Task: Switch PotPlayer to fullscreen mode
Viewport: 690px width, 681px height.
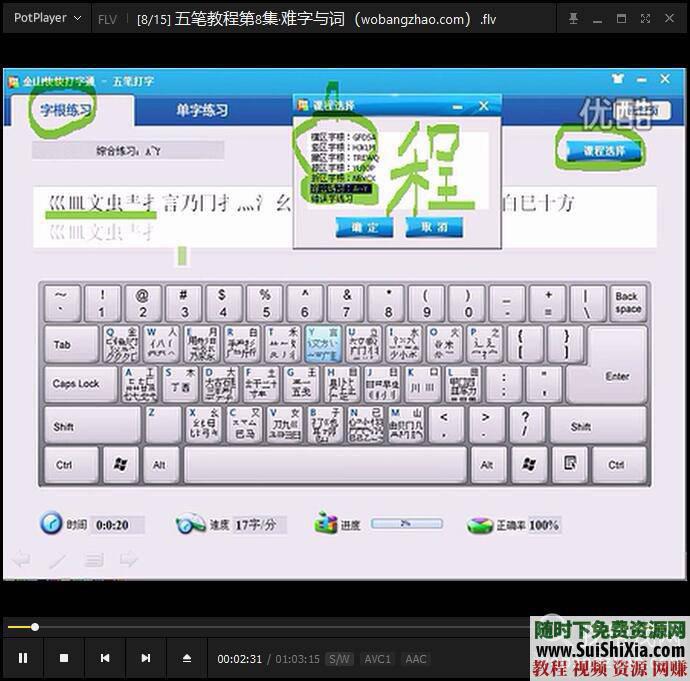Action: (645, 18)
